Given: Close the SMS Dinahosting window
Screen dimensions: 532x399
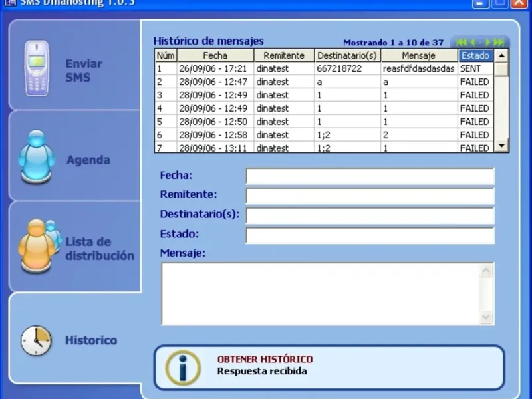Looking at the screenshot, I should (x=519, y=3).
